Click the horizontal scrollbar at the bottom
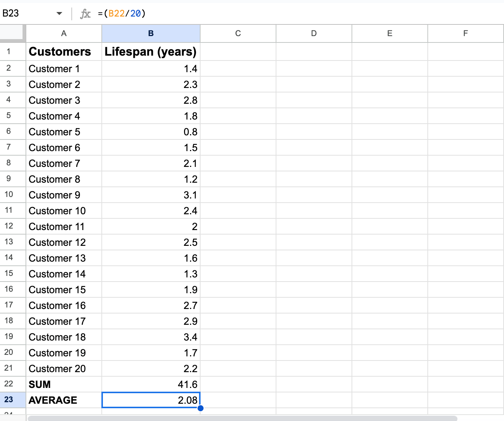 coord(242,418)
